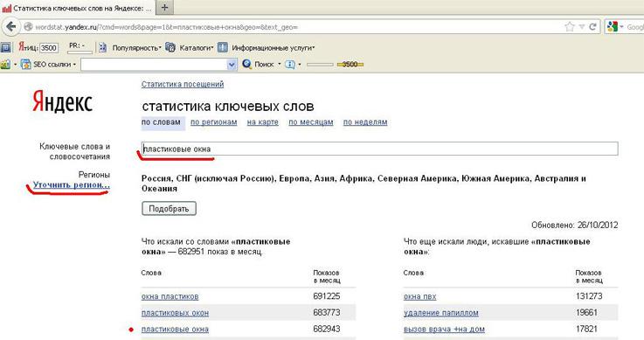Click the blue square SEO toolbar icon
Screen dimensions: 644x340
tap(6, 47)
